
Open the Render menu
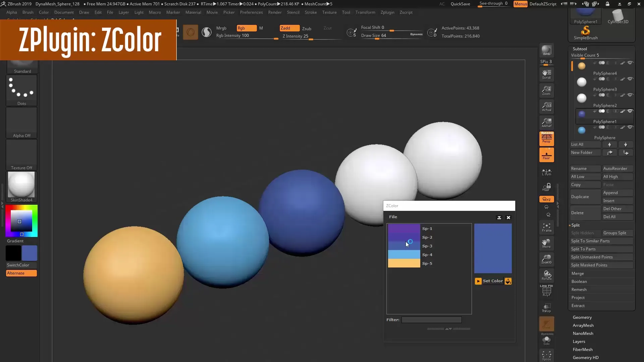click(x=275, y=12)
